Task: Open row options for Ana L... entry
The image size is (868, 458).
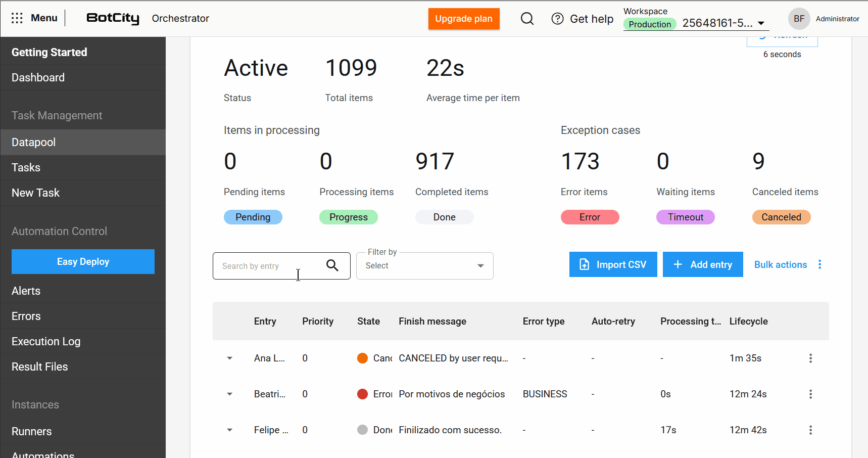Action: pyautogui.click(x=810, y=358)
